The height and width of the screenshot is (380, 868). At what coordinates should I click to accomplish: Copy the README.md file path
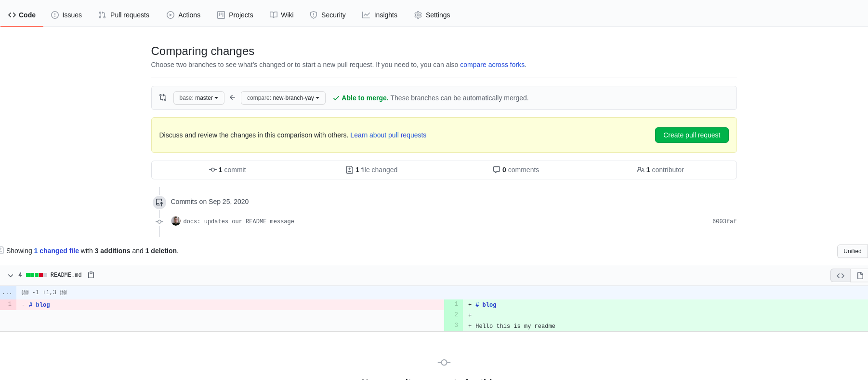[x=91, y=275]
